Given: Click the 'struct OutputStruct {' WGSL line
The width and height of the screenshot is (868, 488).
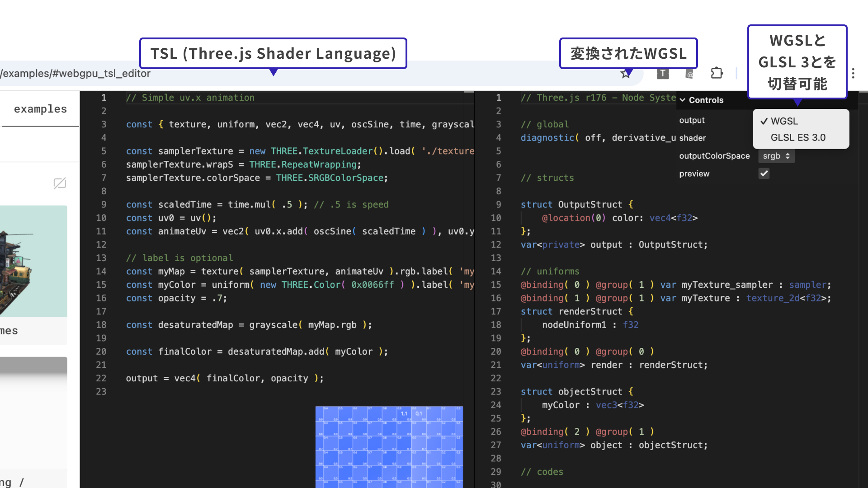Looking at the screenshot, I should coord(576,205).
